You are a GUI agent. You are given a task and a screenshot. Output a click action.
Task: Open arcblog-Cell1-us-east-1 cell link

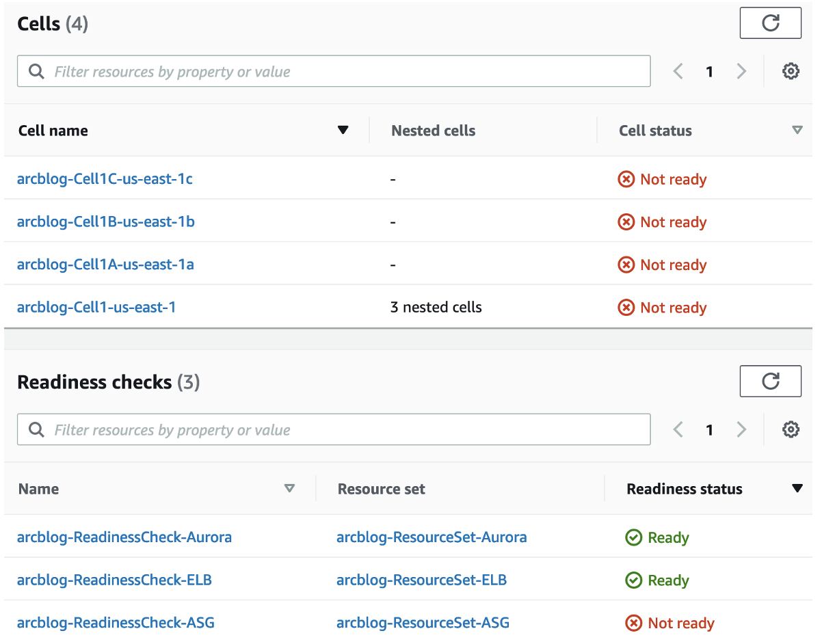(x=96, y=307)
